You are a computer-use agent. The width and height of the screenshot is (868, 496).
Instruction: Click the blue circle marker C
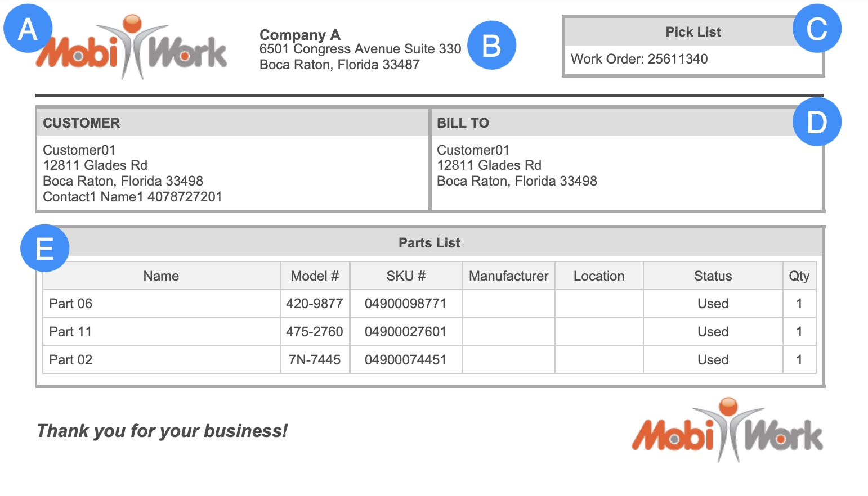[817, 29]
